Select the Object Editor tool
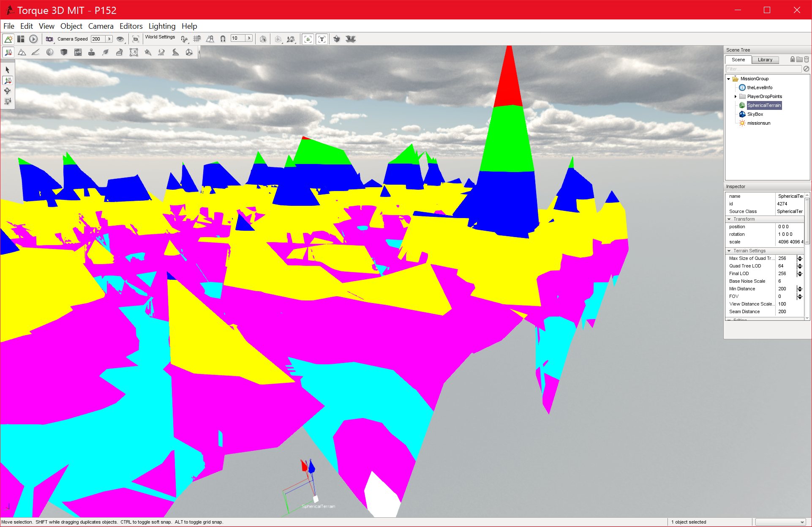The height and width of the screenshot is (527, 812). click(x=8, y=52)
